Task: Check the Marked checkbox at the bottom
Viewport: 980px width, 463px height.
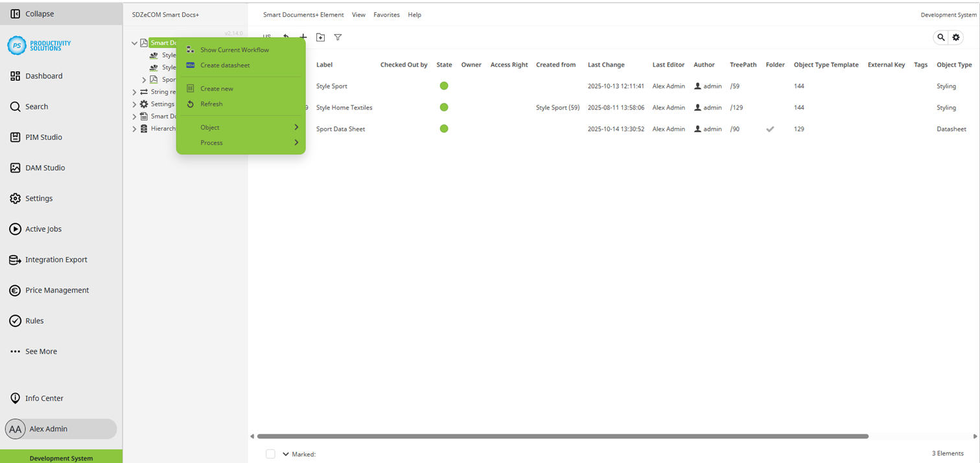Action: [270, 454]
